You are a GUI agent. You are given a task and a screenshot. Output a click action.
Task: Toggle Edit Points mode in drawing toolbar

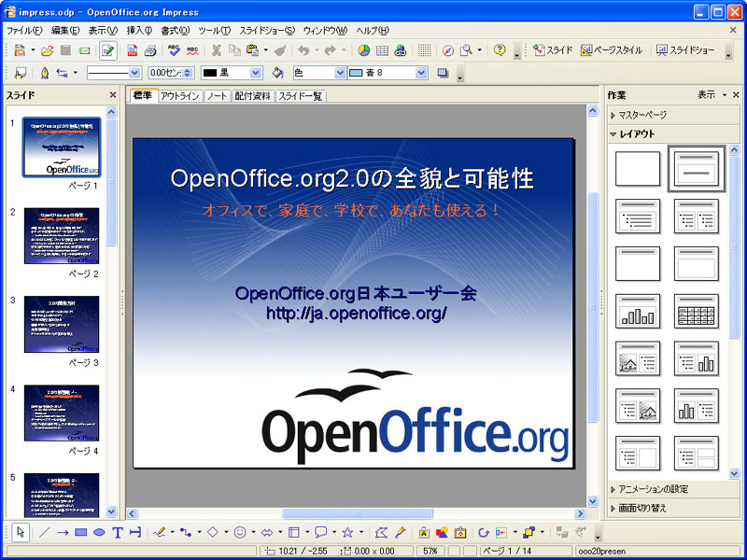pos(381,532)
